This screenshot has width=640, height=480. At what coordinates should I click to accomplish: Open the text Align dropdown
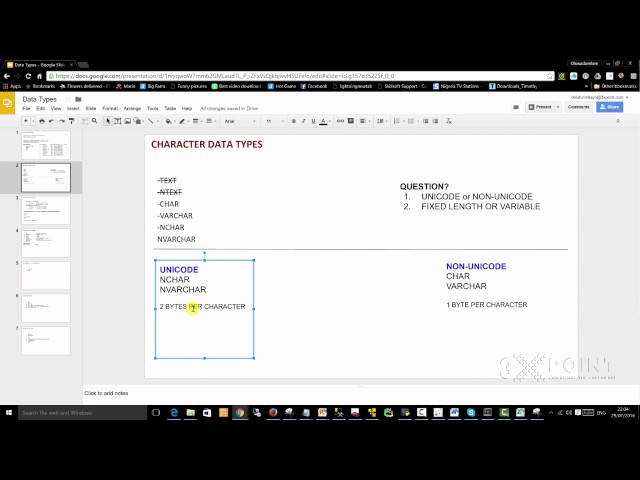tap(364, 121)
